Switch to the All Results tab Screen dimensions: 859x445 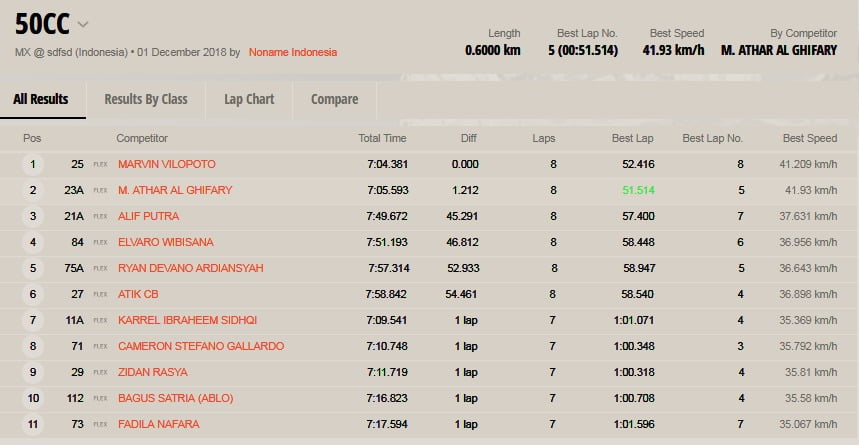click(x=41, y=99)
